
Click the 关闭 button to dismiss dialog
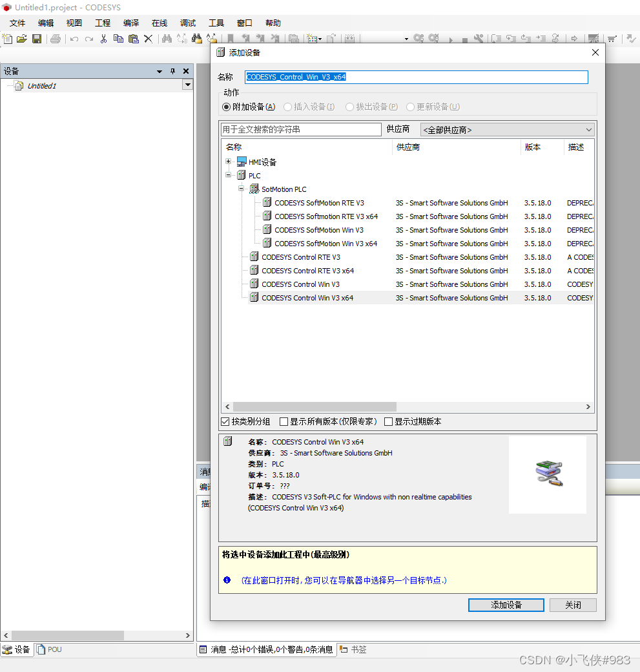[x=572, y=605]
